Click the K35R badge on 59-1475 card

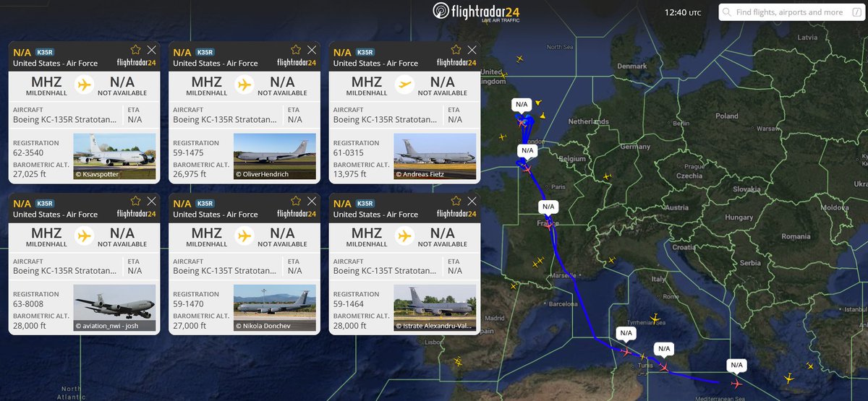pyautogui.click(x=205, y=52)
